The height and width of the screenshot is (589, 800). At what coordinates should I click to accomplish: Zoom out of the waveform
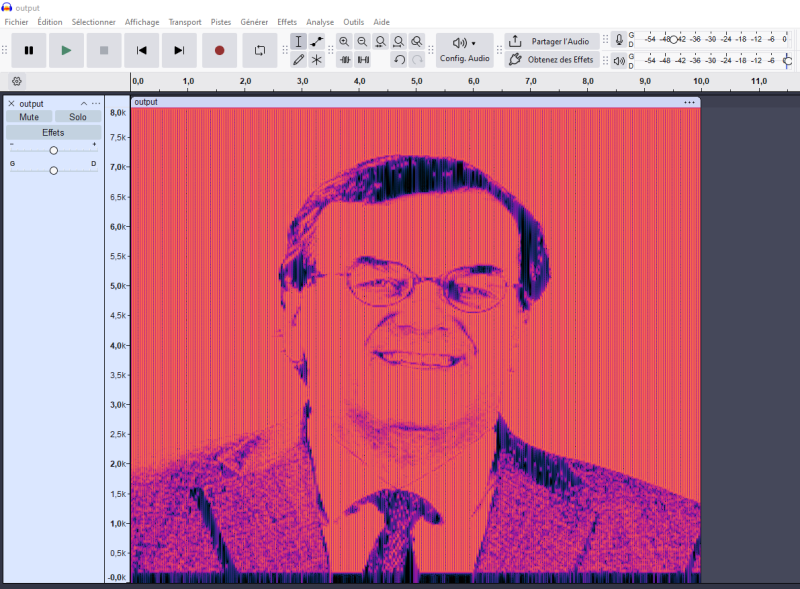coord(362,41)
